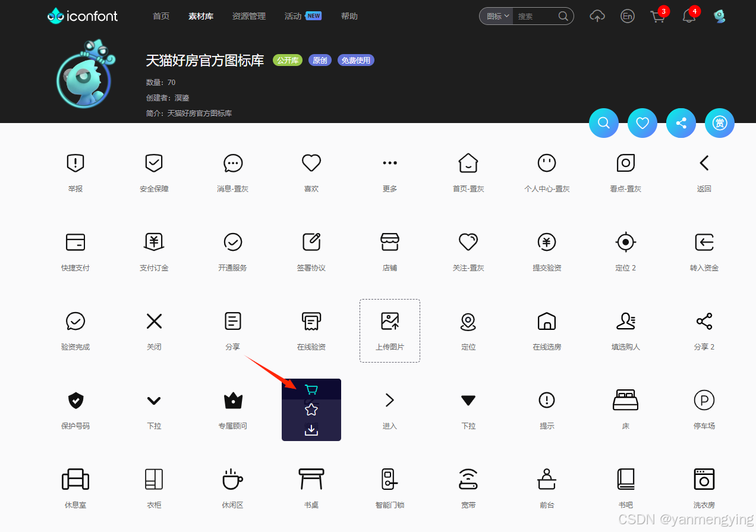Click the 智能门锁 door lock icon

[390, 479]
